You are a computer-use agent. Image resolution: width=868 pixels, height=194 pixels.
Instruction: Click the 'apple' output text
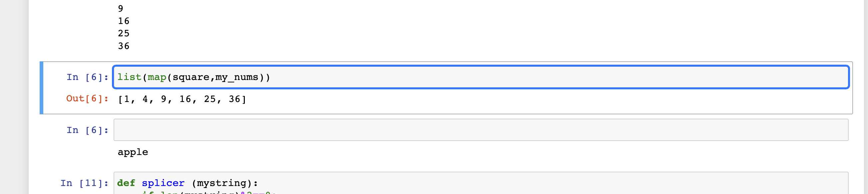(x=133, y=152)
